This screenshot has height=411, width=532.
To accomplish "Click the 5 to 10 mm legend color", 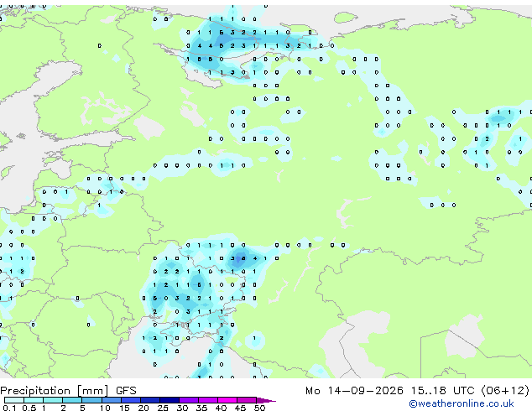I will [x=91, y=400].
